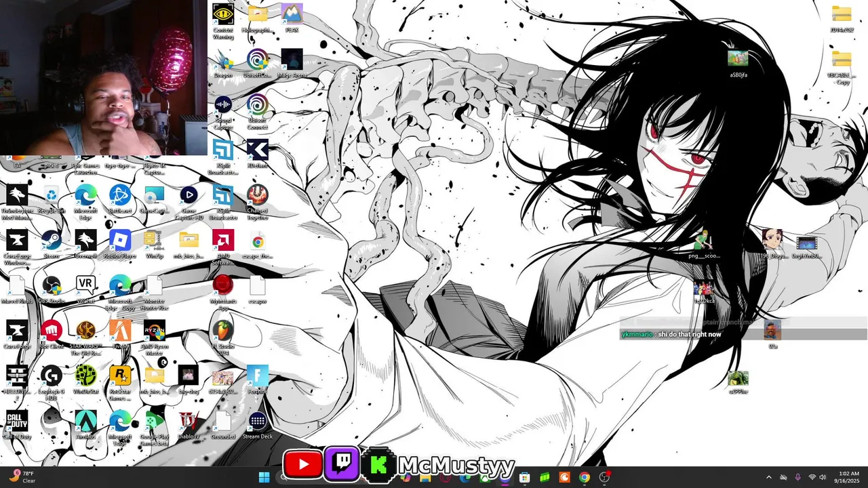Open Google Chrome from the taskbar
Image resolution: width=868 pixels, height=488 pixels.
click(x=584, y=477)
